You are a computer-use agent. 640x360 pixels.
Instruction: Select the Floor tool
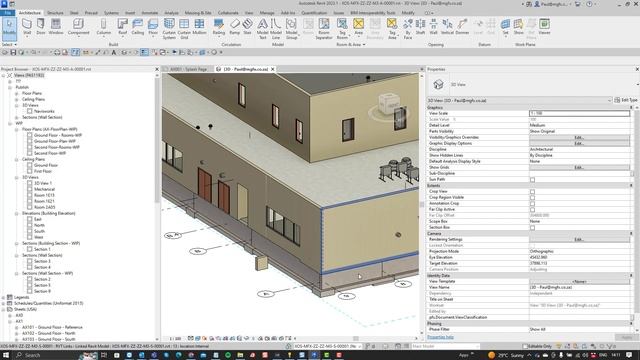point(153,27)
